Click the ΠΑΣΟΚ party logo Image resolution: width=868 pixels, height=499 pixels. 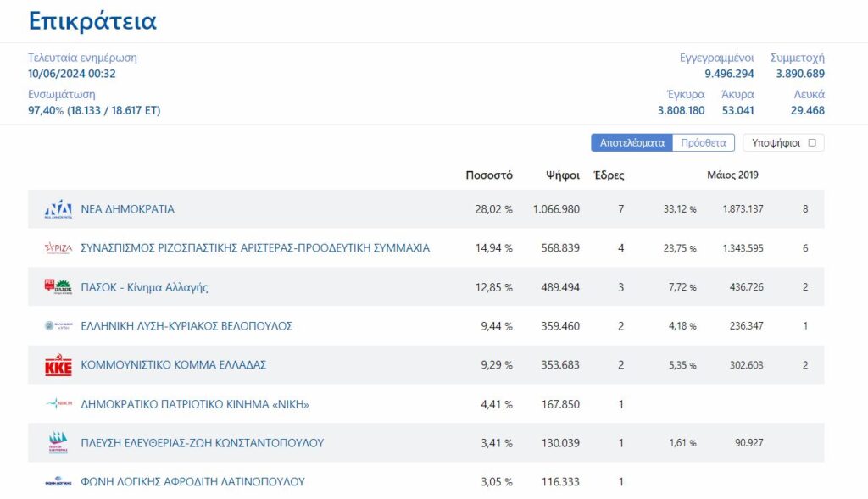[x=58, y=286]
